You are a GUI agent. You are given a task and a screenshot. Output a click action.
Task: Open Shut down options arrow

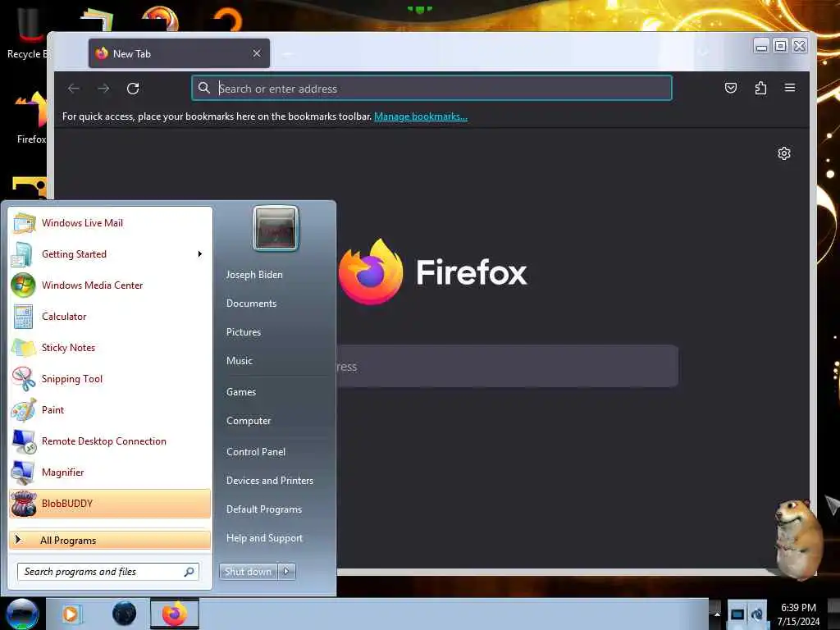286,572
